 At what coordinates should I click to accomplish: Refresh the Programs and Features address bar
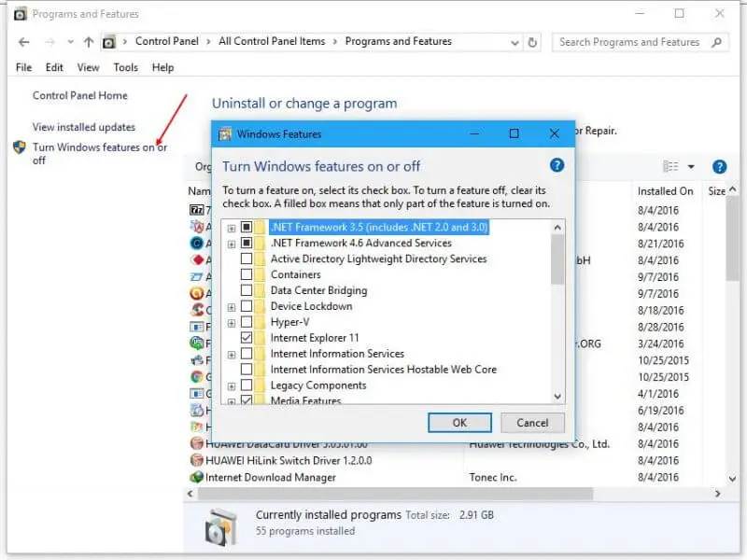point(532,42)
